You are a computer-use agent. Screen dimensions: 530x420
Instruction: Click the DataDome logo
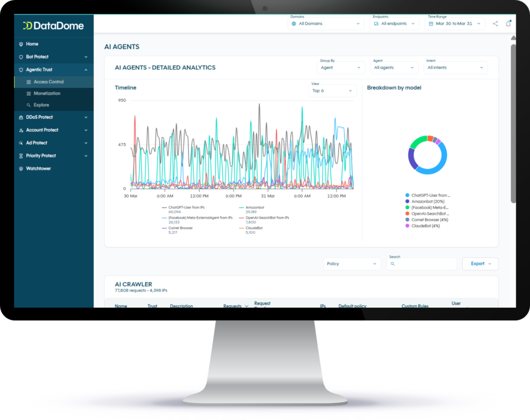(53, 26)
